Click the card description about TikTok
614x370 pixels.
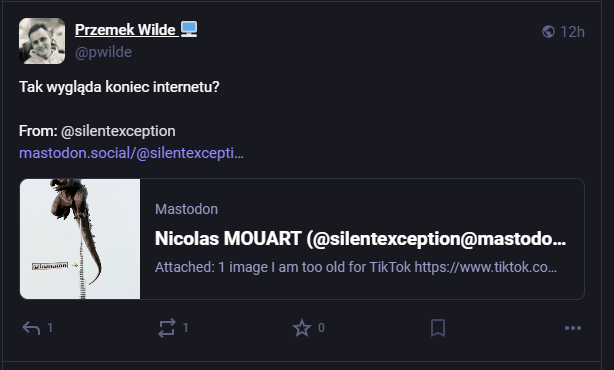(x=356, y=267)
